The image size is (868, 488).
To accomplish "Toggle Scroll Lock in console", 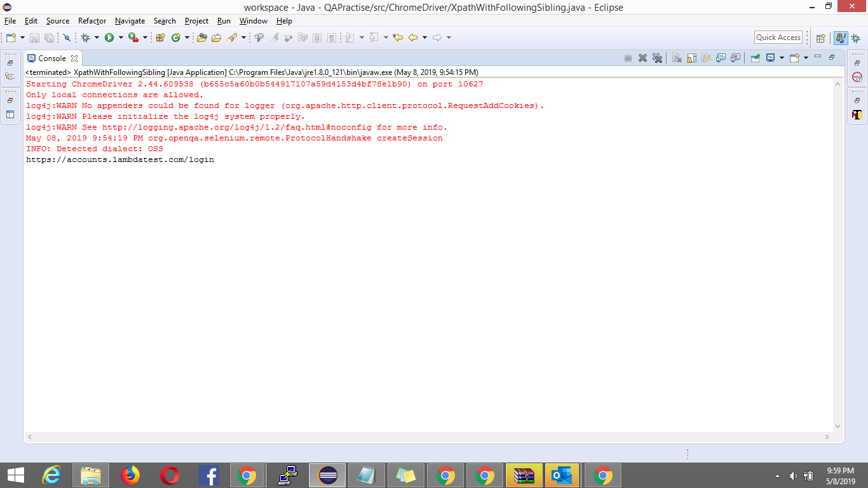I will 691,58.
